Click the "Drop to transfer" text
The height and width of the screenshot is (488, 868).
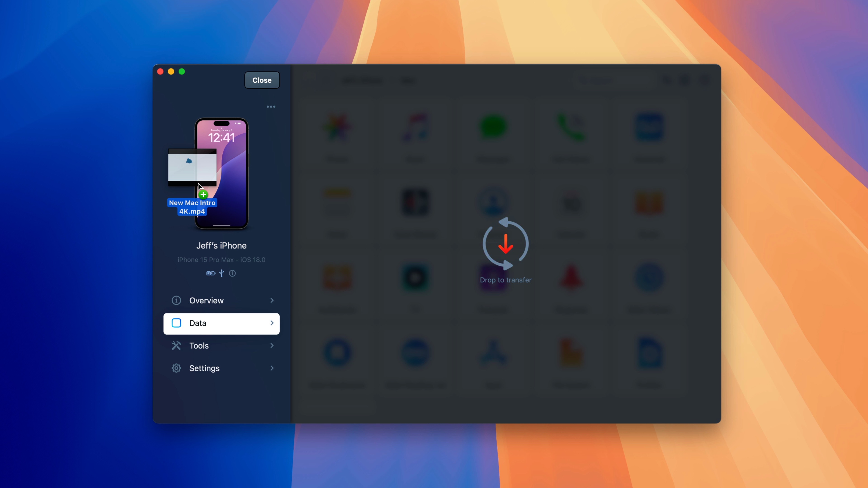click(505, 280)
